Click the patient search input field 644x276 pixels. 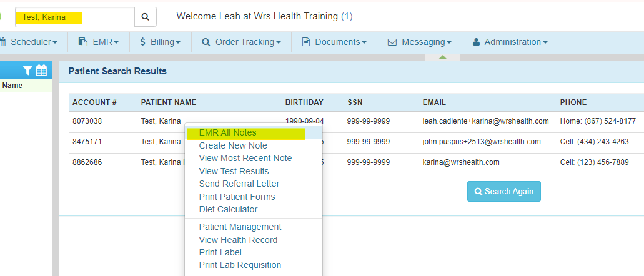75,17
